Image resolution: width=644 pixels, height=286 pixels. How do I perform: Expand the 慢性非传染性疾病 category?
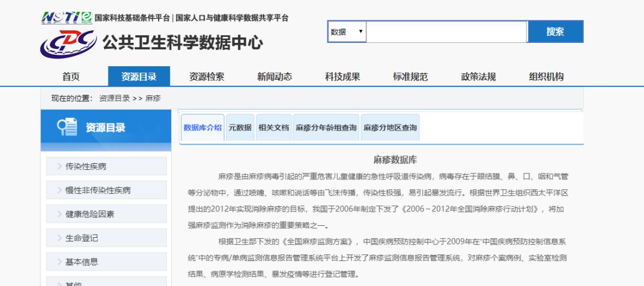[106, 190]
